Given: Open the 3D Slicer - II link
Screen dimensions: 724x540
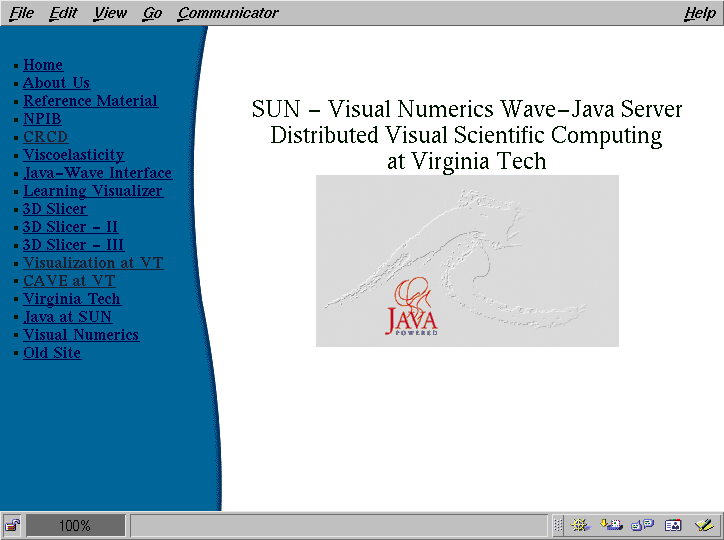Looking at the screenshot, I should pos(70,227).
